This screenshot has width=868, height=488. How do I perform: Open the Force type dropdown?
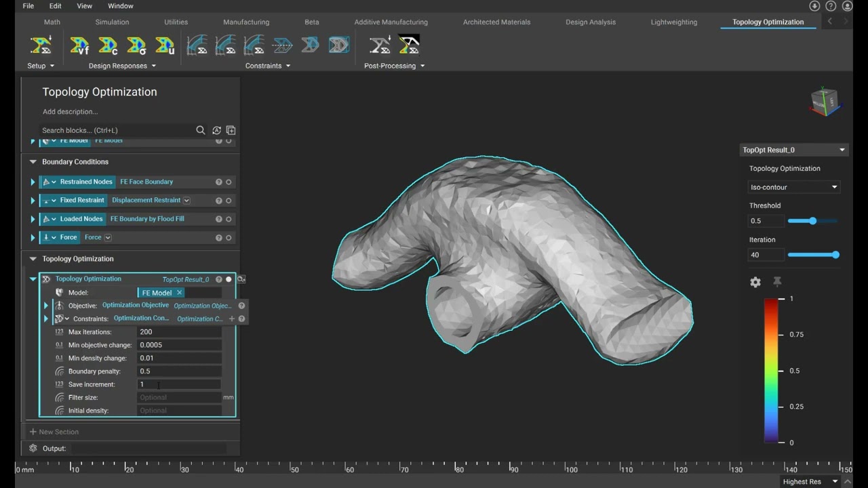coord(108,238)
